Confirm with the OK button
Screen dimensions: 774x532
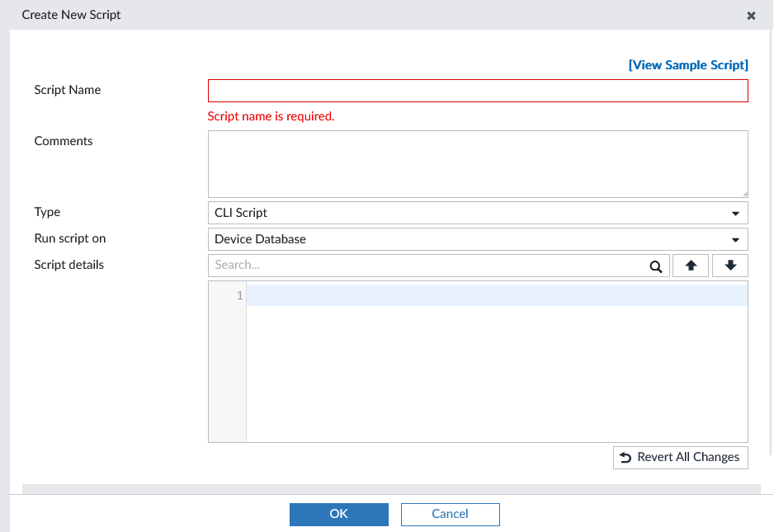(338, 514)
